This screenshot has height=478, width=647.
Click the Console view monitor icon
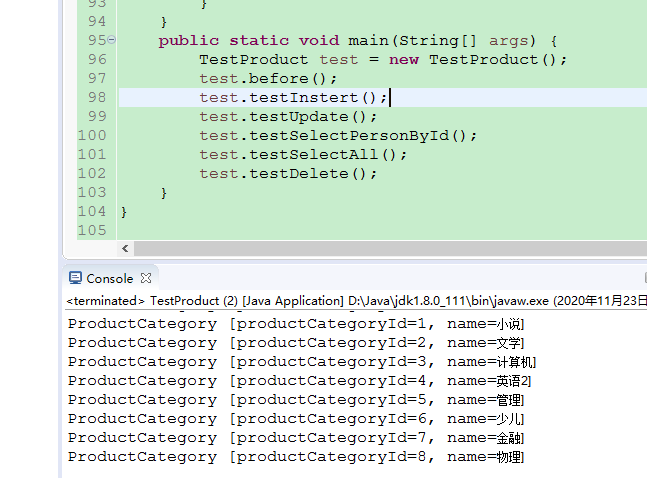coord(75,278)
